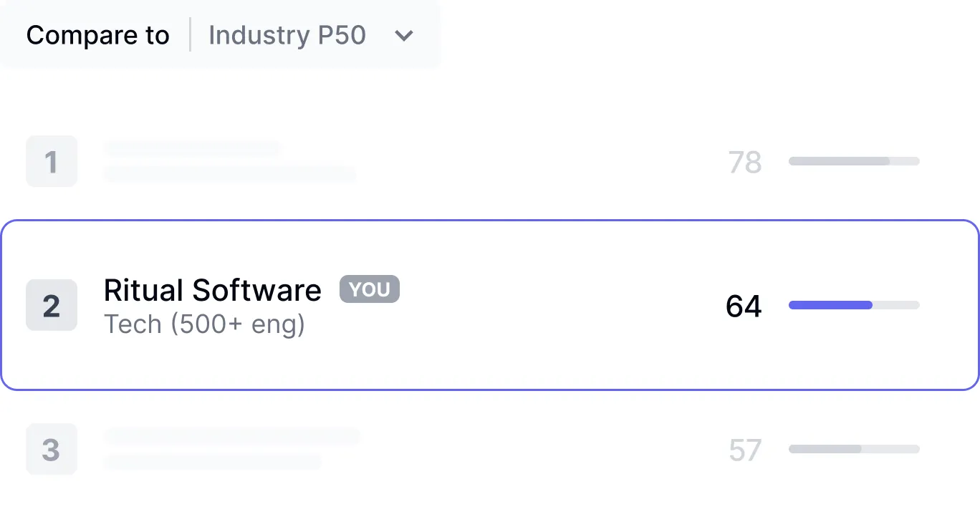Screen dimensions: 980x507
Task: Click the YOU badge next to Ritual Software
Action: [370, 289]
